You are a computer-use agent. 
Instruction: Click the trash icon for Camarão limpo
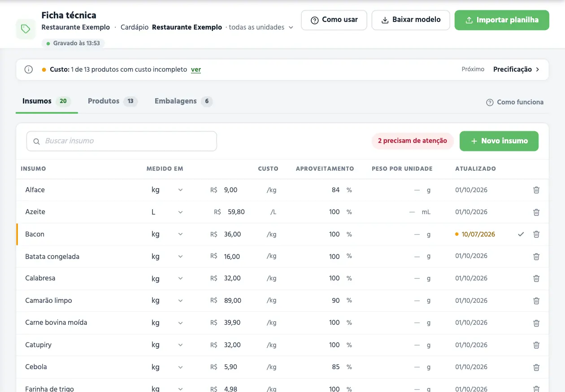tap(536, 301)
